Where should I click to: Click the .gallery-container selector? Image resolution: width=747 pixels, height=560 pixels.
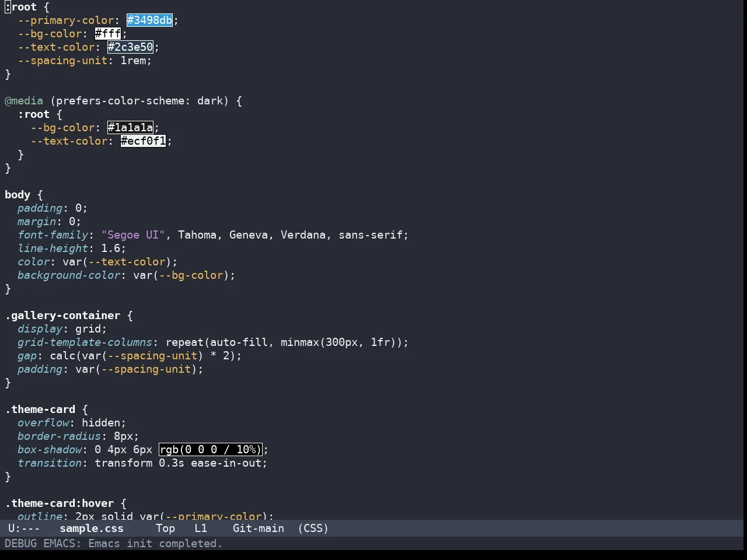(62, 316)
